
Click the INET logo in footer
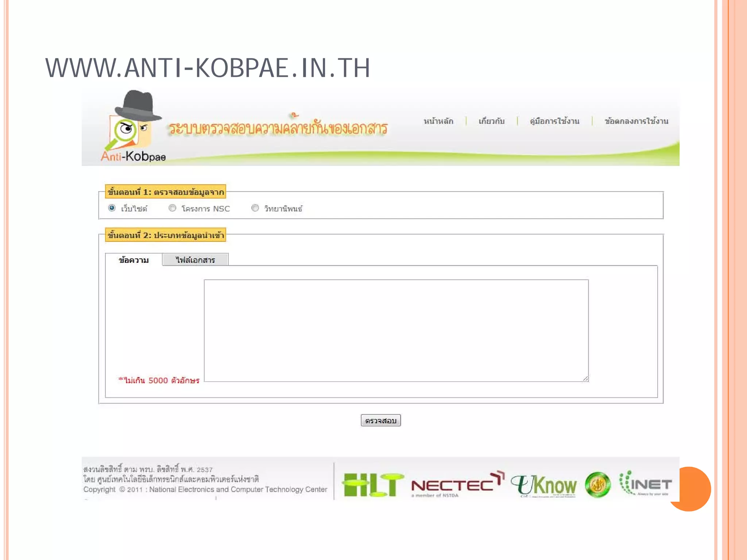point(646,483)
